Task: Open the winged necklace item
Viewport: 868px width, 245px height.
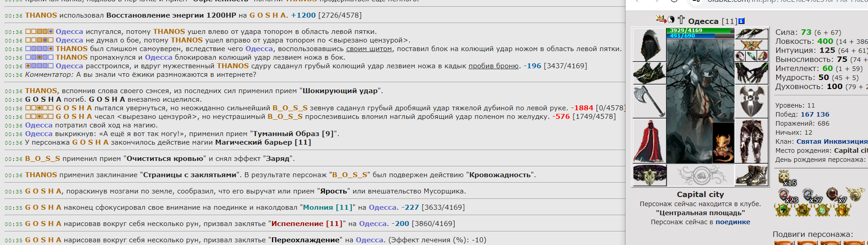Action: (751, 45)
